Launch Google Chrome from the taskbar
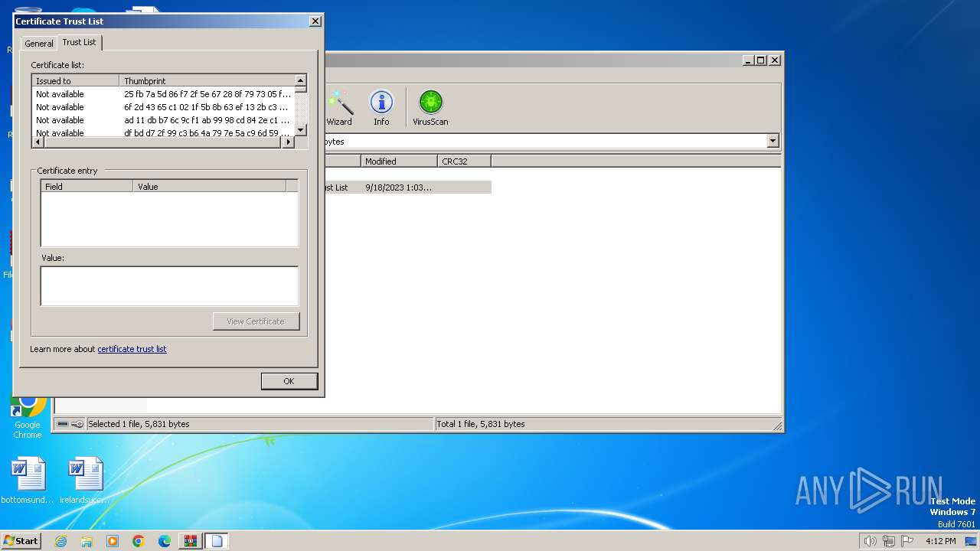980x551 pixels. (139, 541)
